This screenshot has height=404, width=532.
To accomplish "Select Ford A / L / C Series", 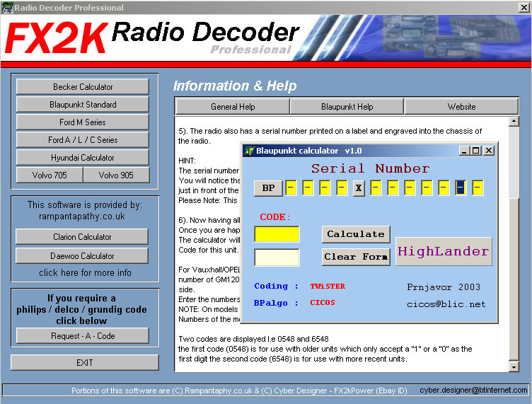I will click(x=83, y=140).
